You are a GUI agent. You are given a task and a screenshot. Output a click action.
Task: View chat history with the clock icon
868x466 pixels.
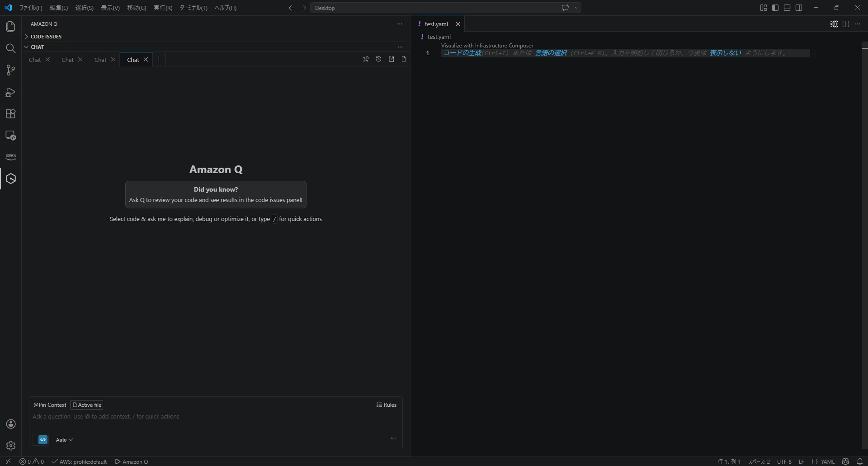click(378, 59)
